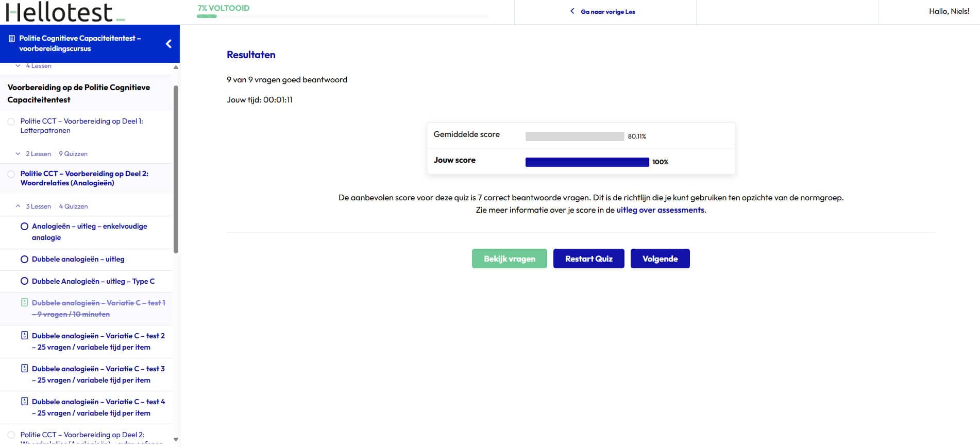Image resolution: width=980 pixels, height=448 pixels.
Task: Open lesson Dubbele Analogieën – uitleg – Type C
Action: pyautogui.click(x=93, y=281)
